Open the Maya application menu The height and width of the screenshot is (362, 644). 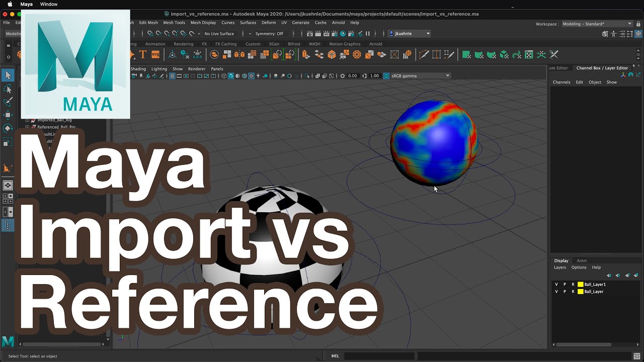click(x=26, y=4)
